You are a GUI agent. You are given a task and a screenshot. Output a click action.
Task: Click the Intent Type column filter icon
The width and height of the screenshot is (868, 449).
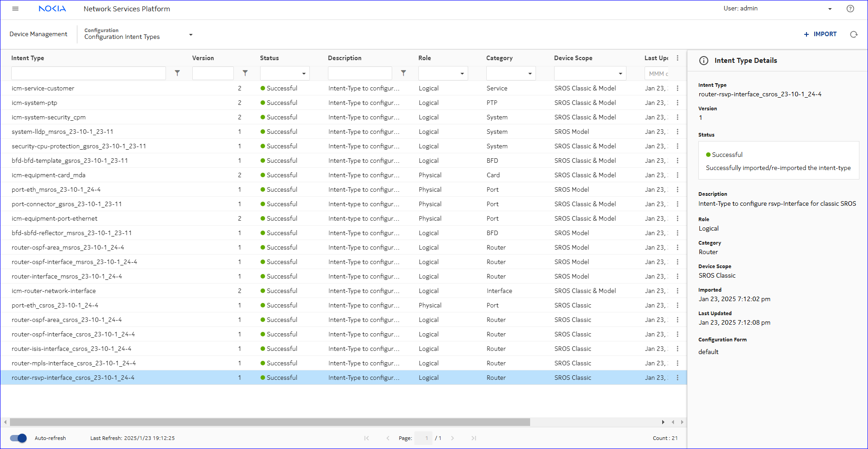[177, 73]
